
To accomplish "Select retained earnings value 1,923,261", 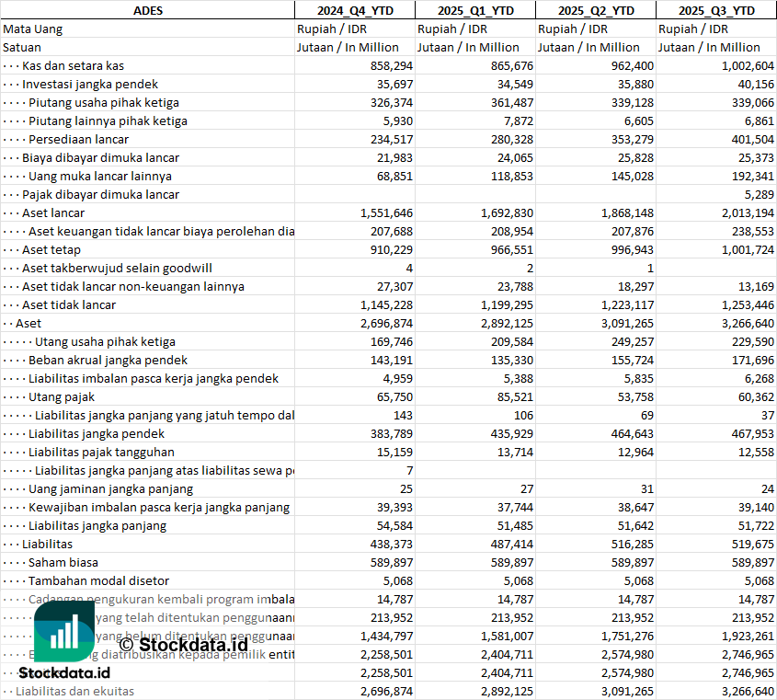I will pyautogui.click(x=748, y=634).
